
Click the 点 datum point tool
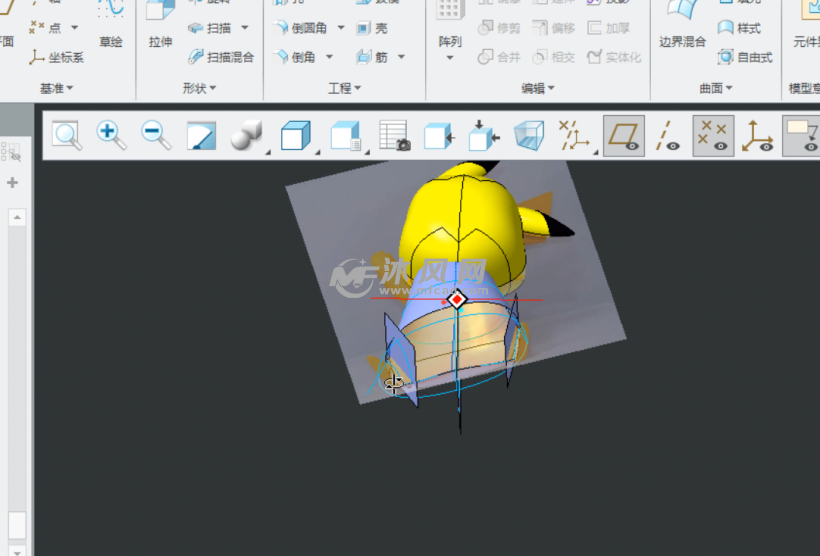tap(45, 27)
